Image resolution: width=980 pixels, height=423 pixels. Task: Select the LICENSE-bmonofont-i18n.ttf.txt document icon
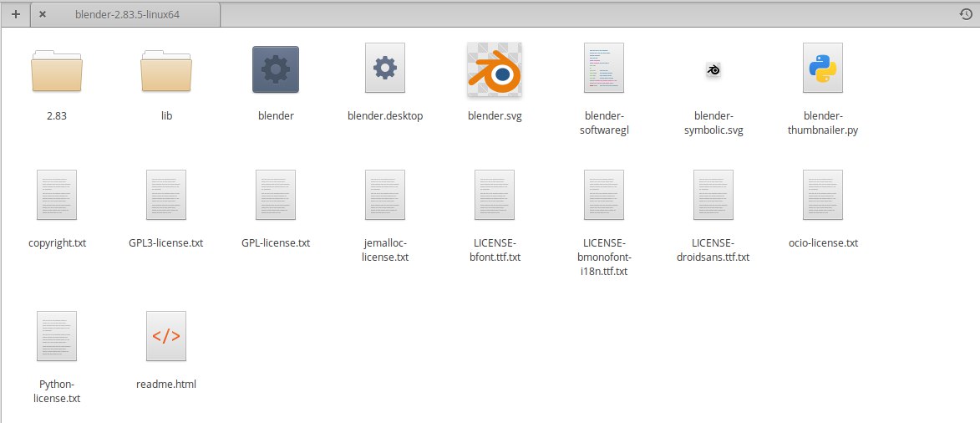pos(604,195)
